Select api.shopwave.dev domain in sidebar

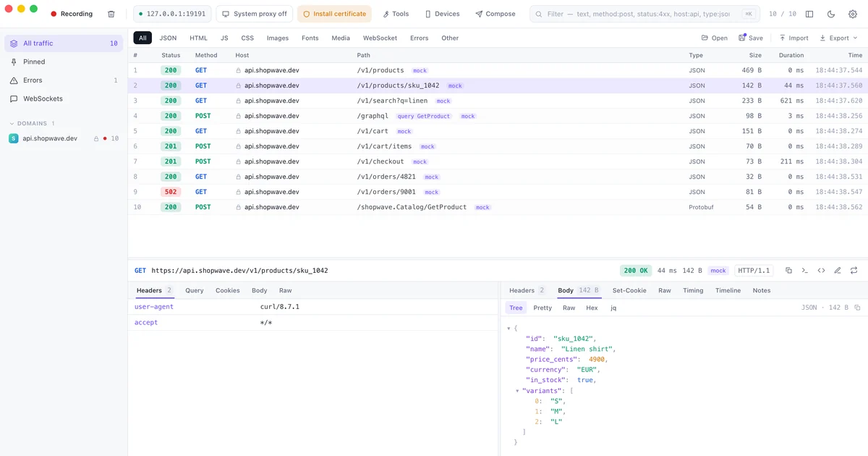(x=64, y=138)
